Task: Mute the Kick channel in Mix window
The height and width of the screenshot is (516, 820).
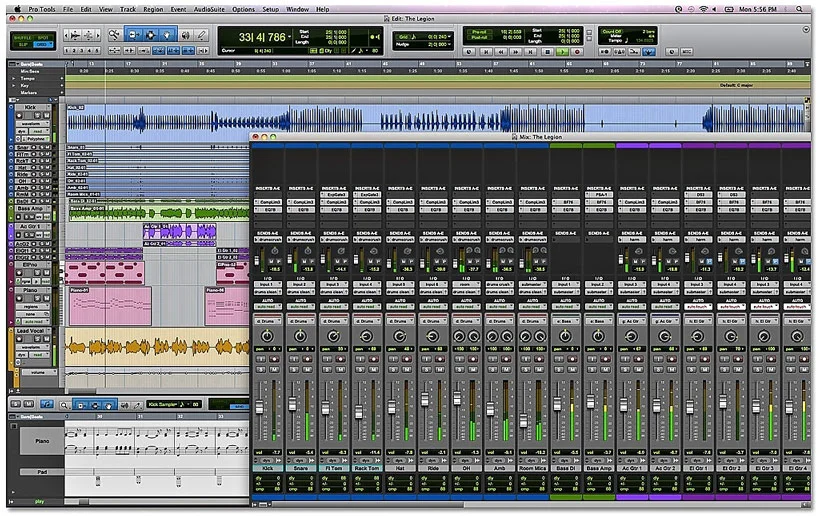Action: pyautogui.click(x=274, y=370)
